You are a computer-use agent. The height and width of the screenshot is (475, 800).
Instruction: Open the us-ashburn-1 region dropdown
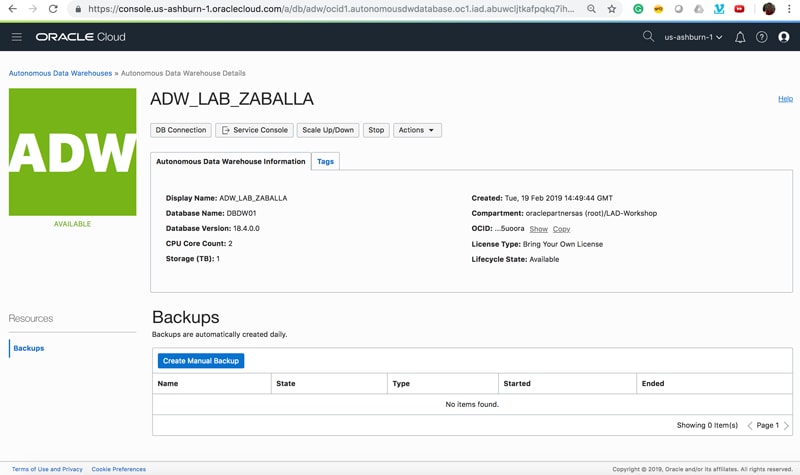(x=693, y=37)
